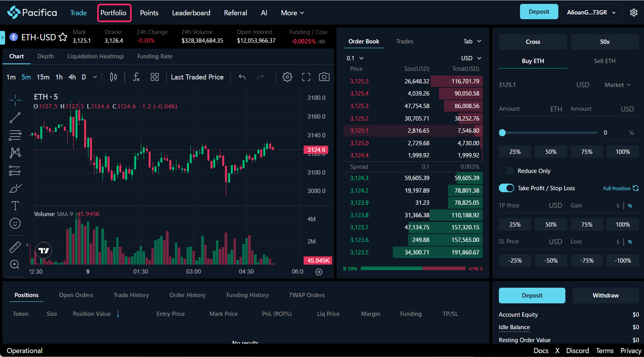The width and height of the screenshot is (644, 357).
Task: Open the chart indicators function icon
Action: [x=136, y=77]
